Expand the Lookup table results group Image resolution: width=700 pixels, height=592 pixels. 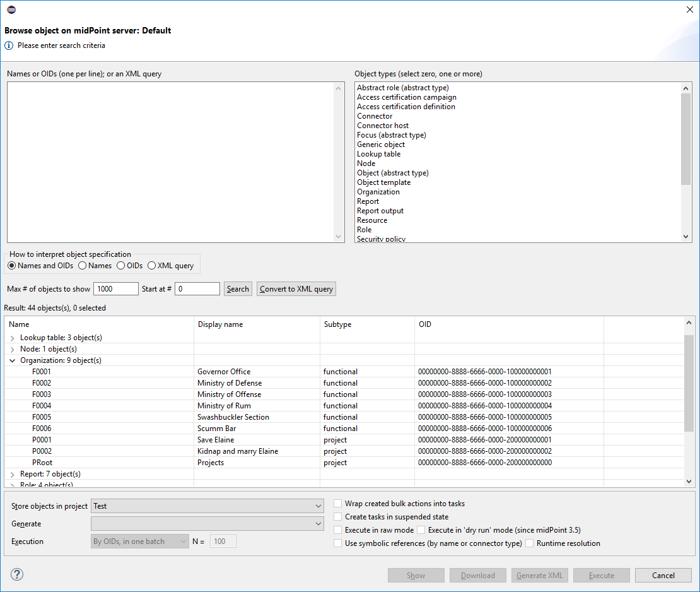[13, 338]
